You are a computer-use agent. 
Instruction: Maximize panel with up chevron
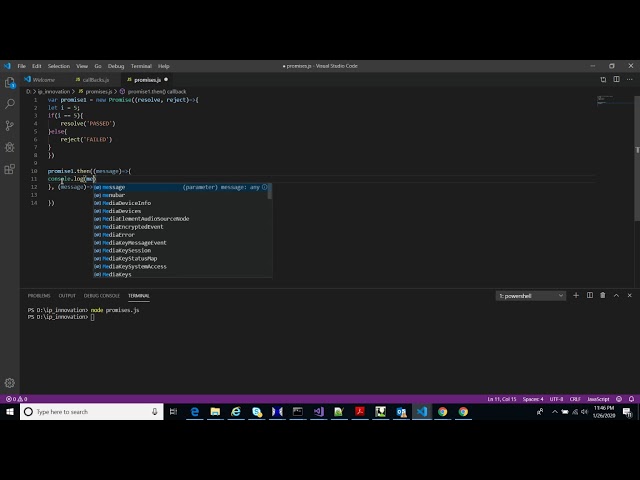click(616, 295)
